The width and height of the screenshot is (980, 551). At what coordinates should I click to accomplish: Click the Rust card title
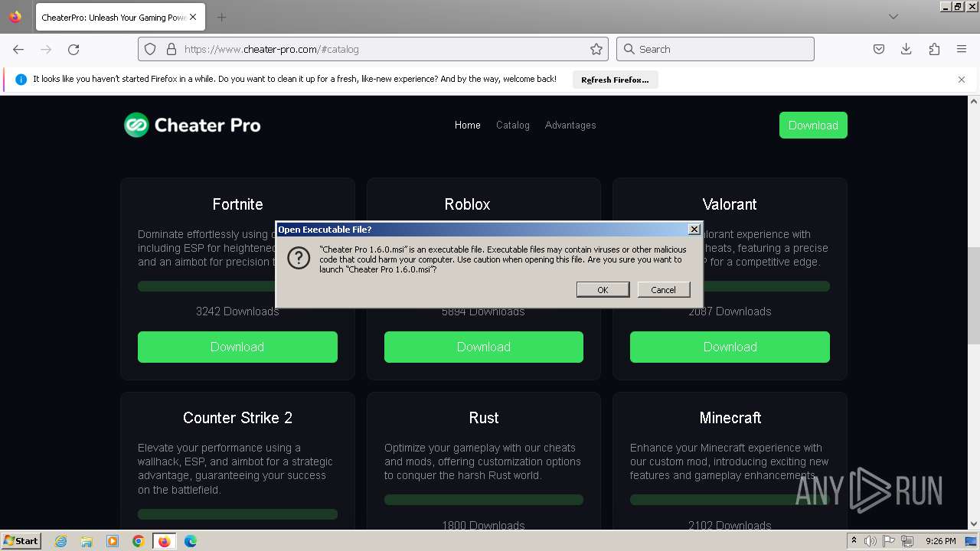click(484, 418)
